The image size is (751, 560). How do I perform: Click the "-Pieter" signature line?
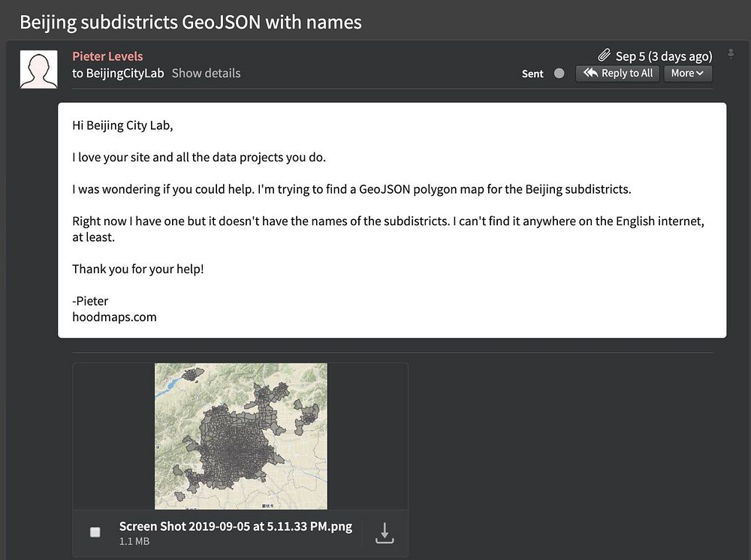coord(90,301)
